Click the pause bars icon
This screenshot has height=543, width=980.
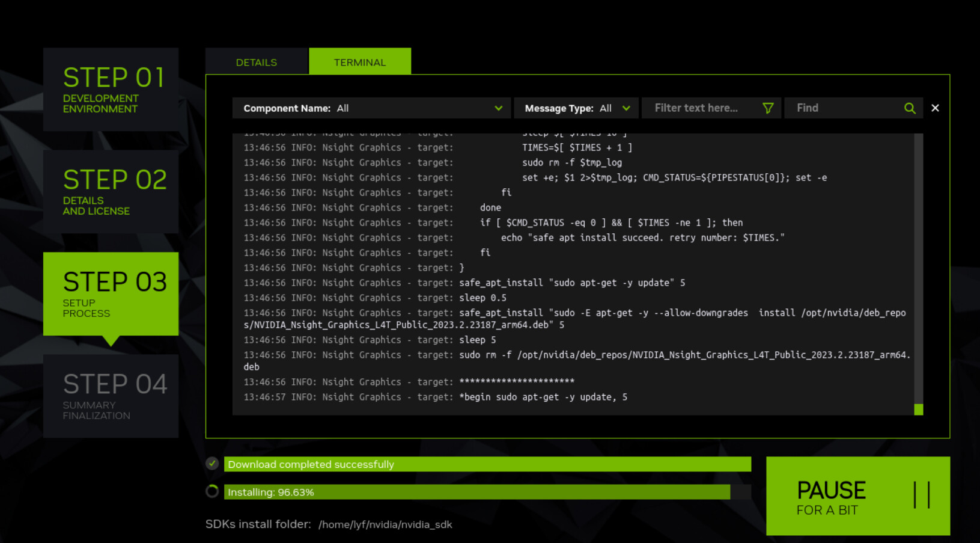click(x=921, y=495)
